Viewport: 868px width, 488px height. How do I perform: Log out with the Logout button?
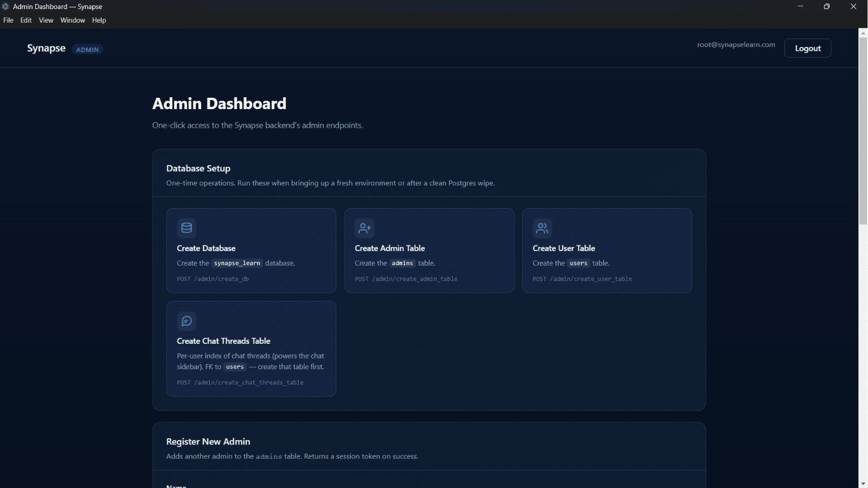[x=808, y=48]
